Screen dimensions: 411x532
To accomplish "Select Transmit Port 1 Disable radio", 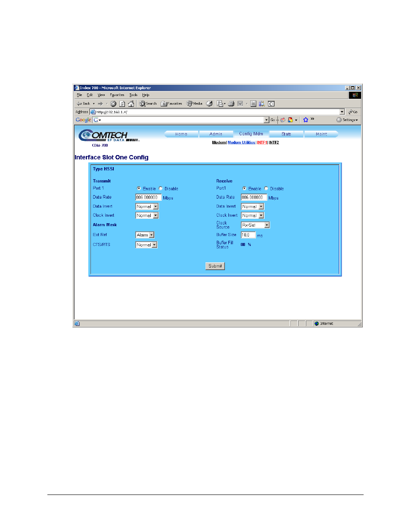I will pos(161,189).
